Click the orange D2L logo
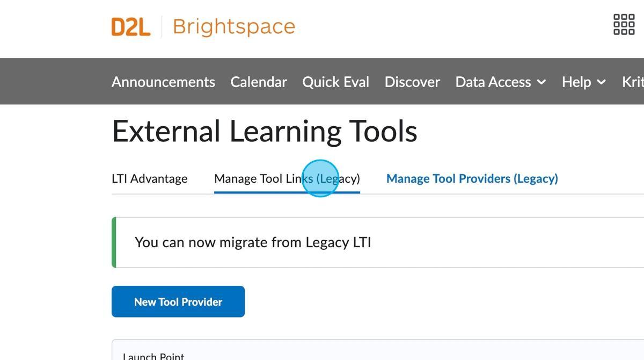This screenshot has height=360, width=644. point(130,27)
